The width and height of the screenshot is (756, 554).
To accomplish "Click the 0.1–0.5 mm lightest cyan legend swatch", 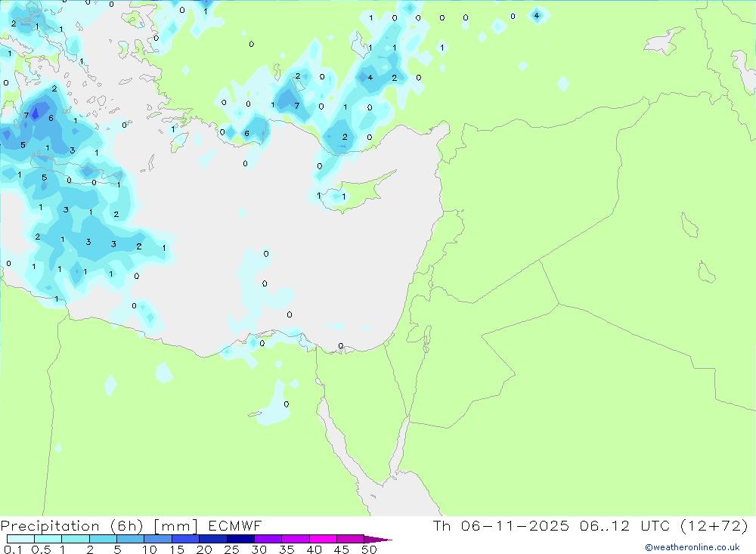I will coord(20,539).
